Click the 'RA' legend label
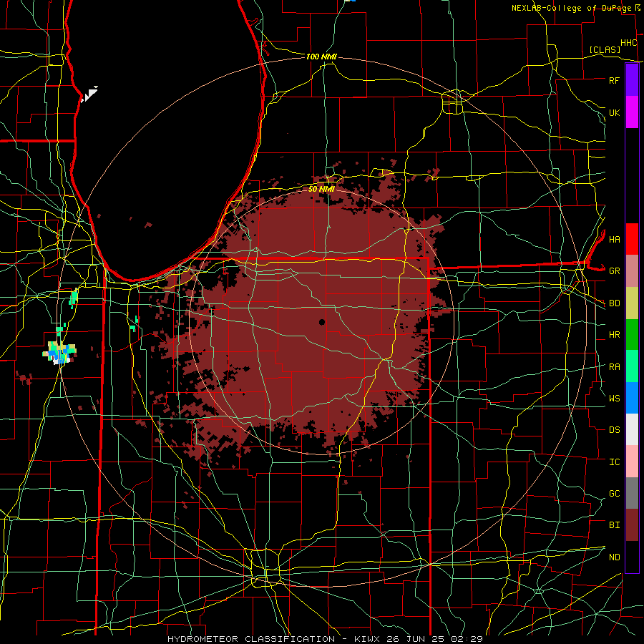 tap(614, 367)
